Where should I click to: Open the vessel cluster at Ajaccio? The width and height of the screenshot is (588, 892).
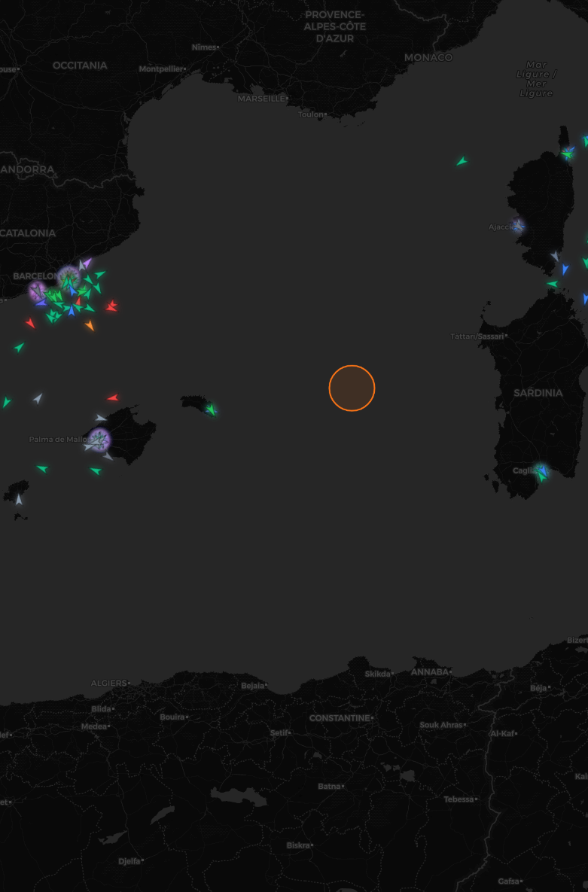coord(518,226)
